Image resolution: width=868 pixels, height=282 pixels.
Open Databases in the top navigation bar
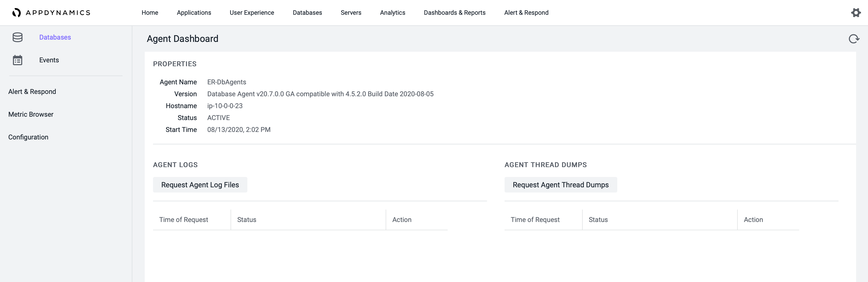(x=307, y=13)
